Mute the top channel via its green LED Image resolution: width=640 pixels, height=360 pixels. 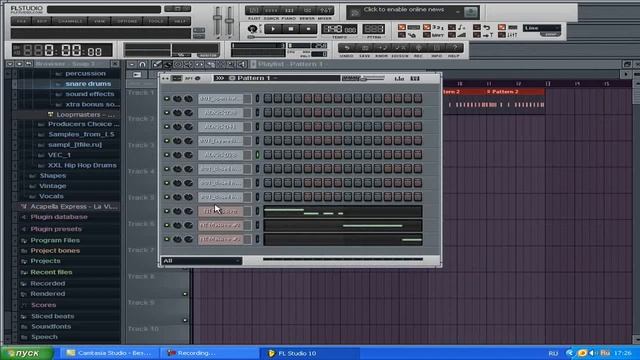pyautogui.click(x=167, y=98)
